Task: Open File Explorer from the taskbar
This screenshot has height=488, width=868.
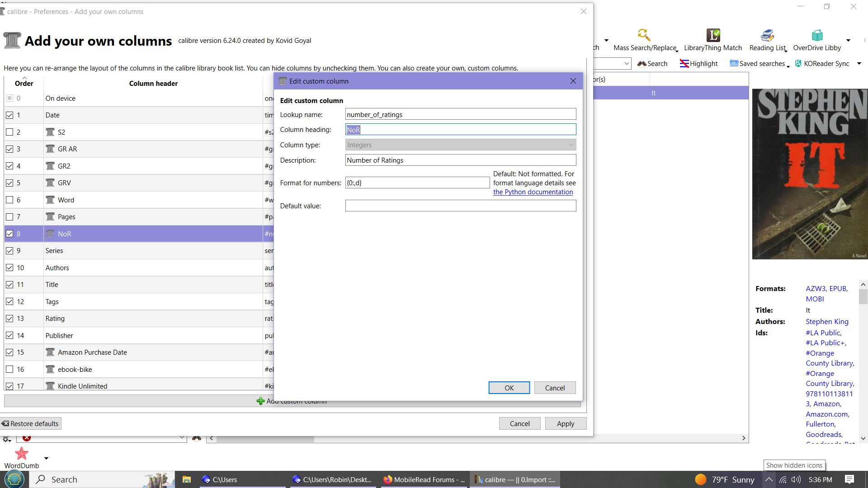Action: pos(187,479)
